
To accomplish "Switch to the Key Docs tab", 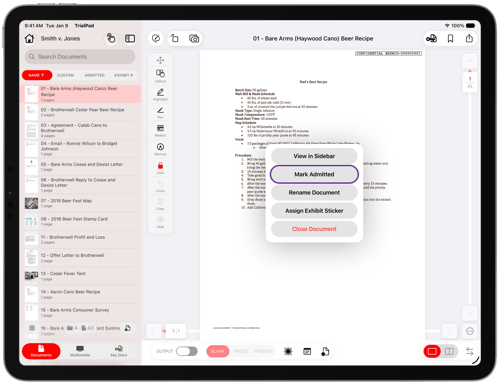I will coord(119,351).
